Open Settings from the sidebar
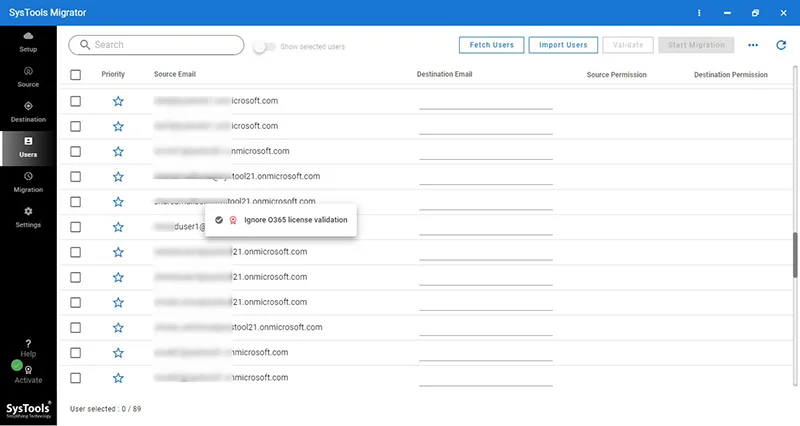Image resolution: width=800 pixels, height=426 pixels. (28, 217)
